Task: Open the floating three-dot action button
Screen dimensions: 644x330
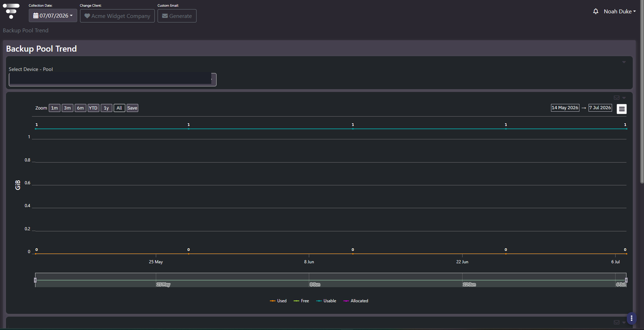Action: [631, 318]
